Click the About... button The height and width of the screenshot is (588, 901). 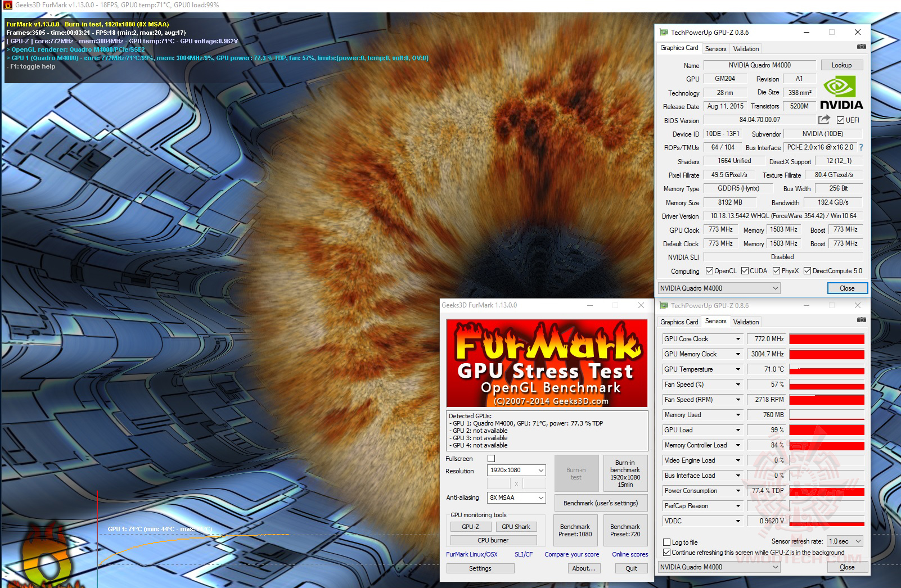point(583,568)
